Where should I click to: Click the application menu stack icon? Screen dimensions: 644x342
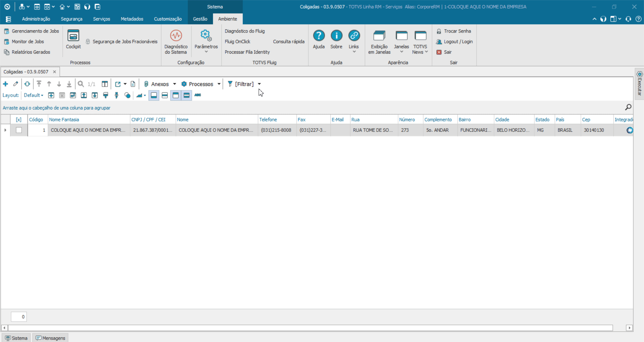[8, 19]
